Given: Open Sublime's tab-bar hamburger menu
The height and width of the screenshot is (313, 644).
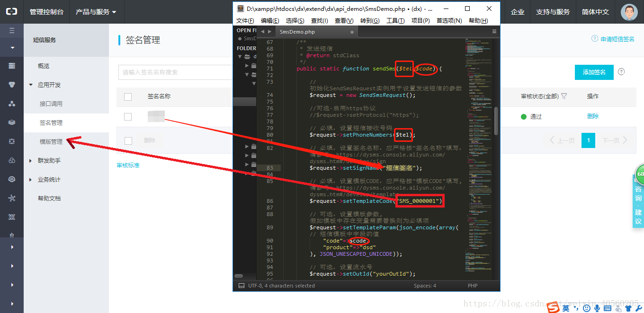Looking at the screenshot, I should click(x=494, y=32).
